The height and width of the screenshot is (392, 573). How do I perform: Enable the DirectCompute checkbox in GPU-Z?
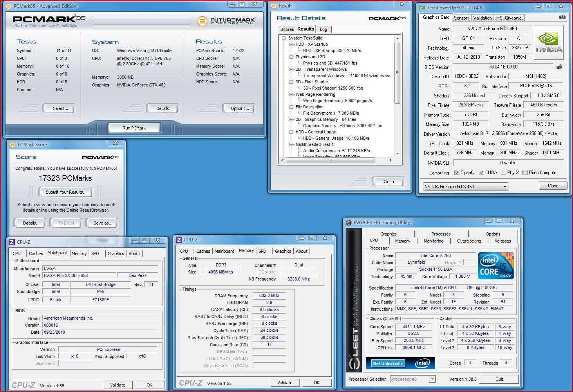pos(525,172)
